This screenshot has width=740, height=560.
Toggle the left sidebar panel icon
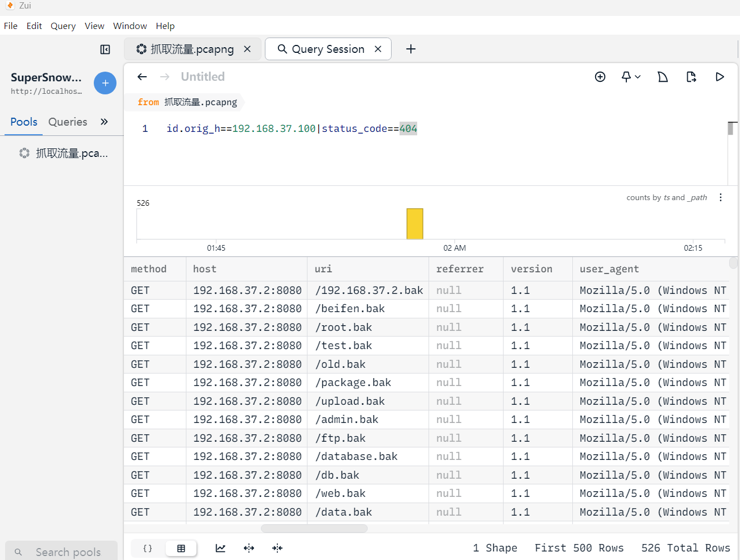(x=105, y=49)
